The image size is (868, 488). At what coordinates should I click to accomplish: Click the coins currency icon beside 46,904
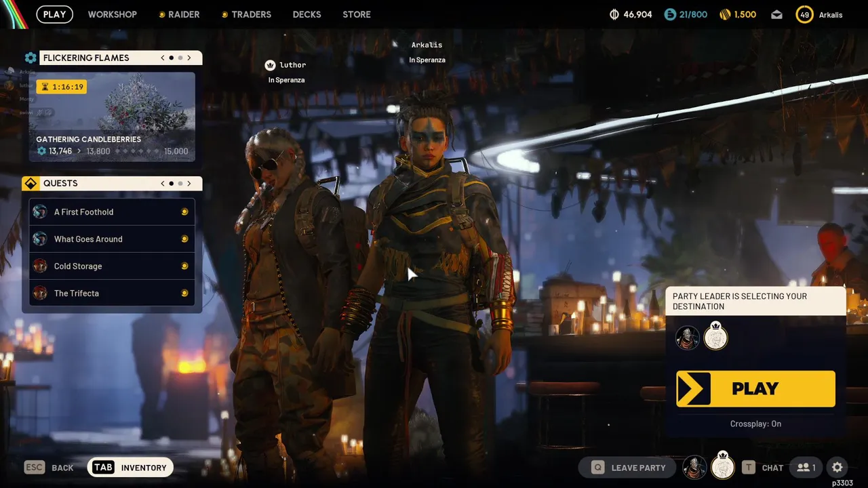615,14
